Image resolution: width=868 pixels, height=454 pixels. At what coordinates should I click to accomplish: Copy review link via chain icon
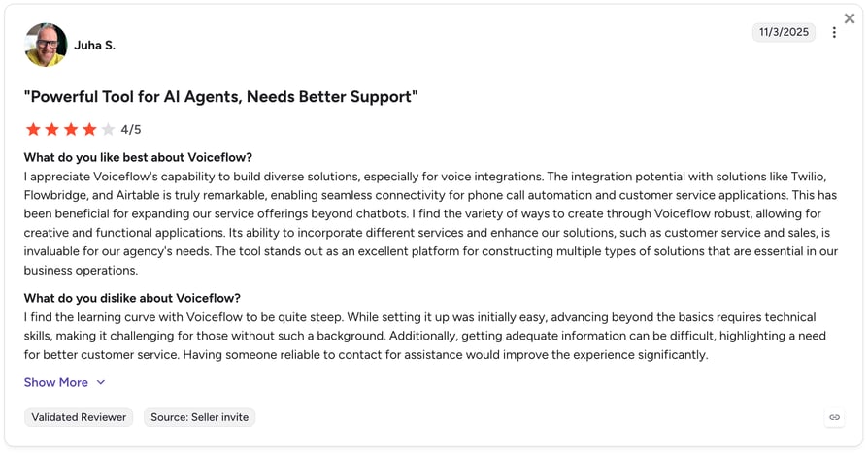(x=834, y=417)
